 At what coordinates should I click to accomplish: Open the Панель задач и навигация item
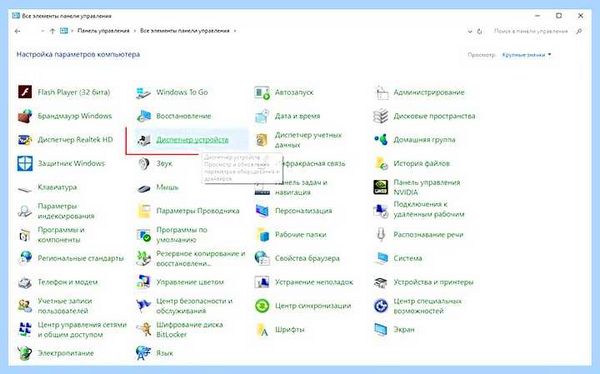click(301, 187)
